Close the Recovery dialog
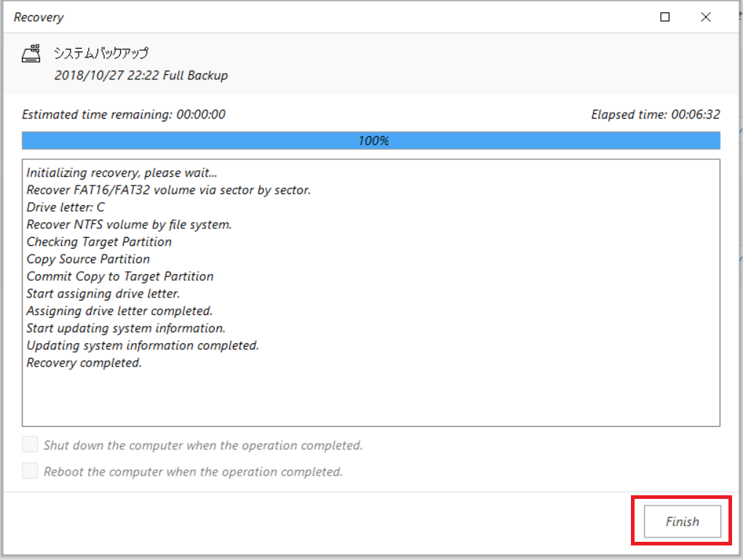 click(x=706, y=17)
